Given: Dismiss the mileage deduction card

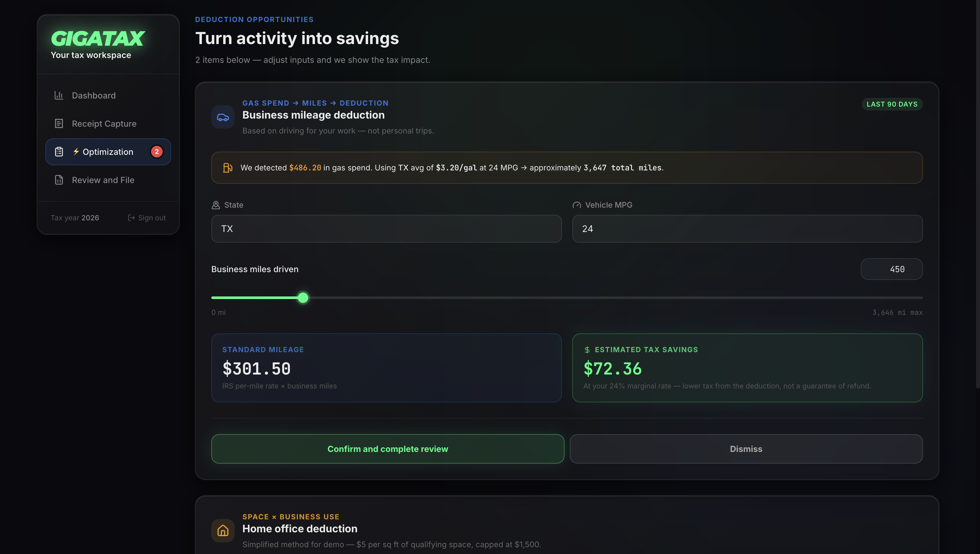Looking at the screenshot, I should click(x=746, y=449).
